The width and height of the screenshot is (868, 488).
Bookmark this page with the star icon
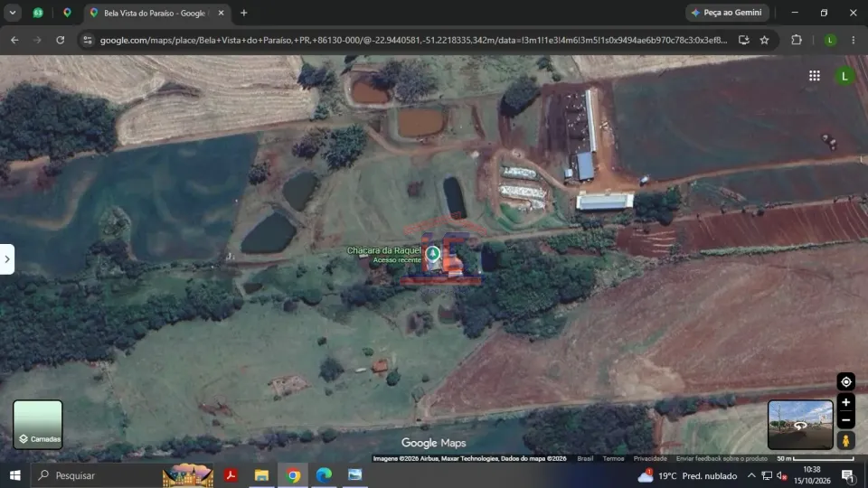point(765,40)
